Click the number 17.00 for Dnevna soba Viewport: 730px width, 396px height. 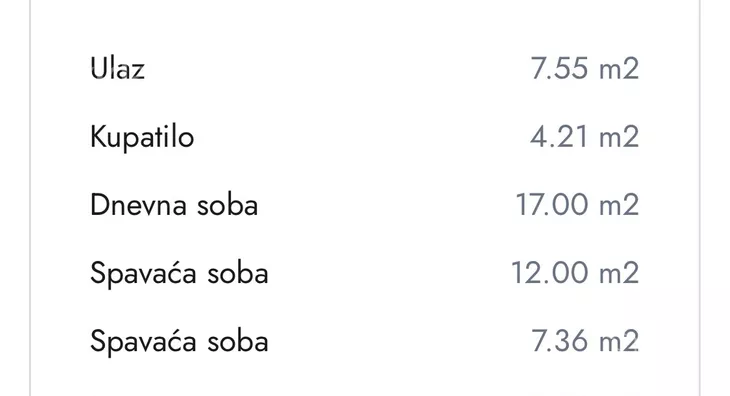tap(552, 205)
